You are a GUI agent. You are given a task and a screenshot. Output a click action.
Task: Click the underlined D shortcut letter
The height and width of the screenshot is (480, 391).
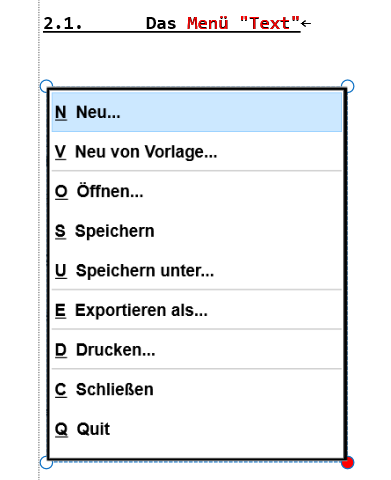coord(61,350)
